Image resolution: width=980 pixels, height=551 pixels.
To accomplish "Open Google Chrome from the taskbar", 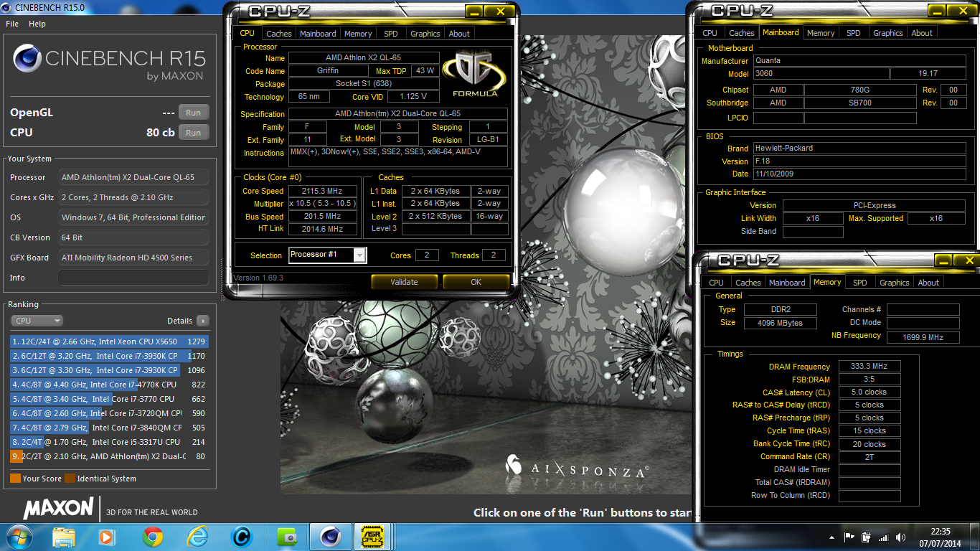I will coord(152,537).
